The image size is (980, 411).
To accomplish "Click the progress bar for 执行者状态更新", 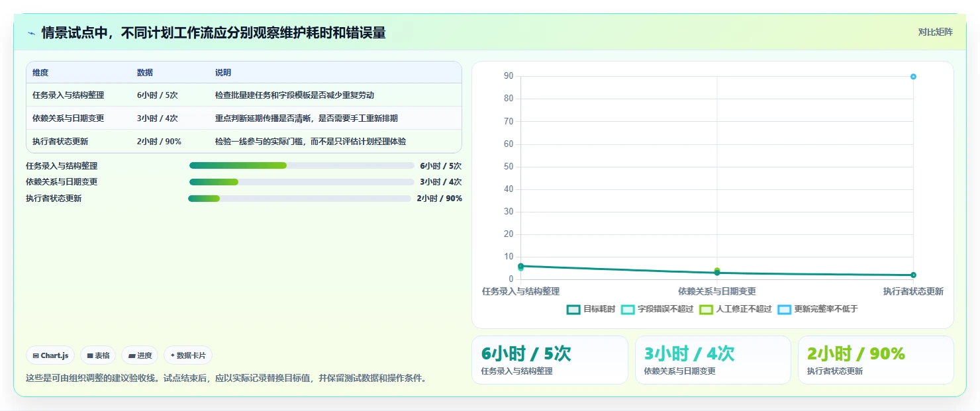I will click(299, 199).
